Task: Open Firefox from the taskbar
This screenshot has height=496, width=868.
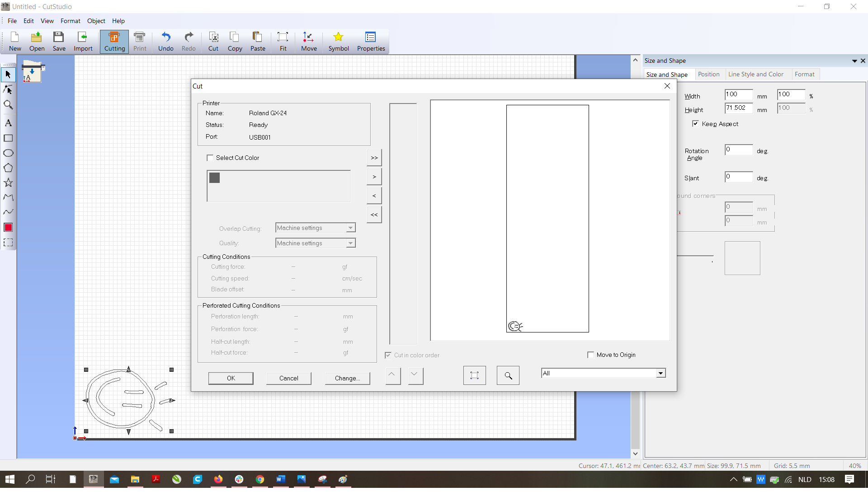Action: tap(218, 479)
